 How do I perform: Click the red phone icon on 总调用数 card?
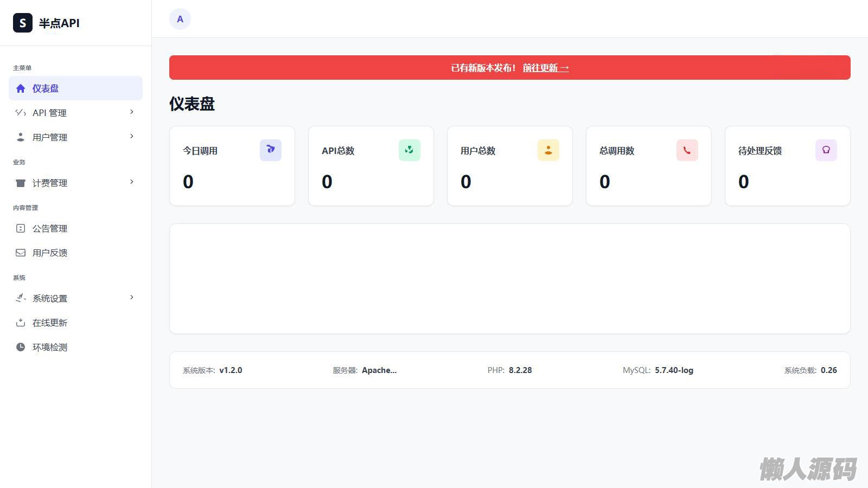pos(687,150)
